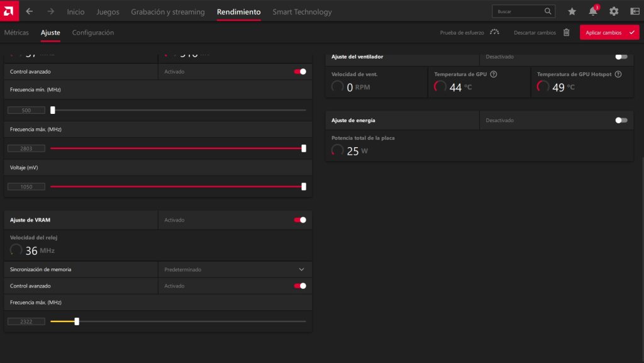
Task: Open settings gear icon
Action: coord(614,11)
